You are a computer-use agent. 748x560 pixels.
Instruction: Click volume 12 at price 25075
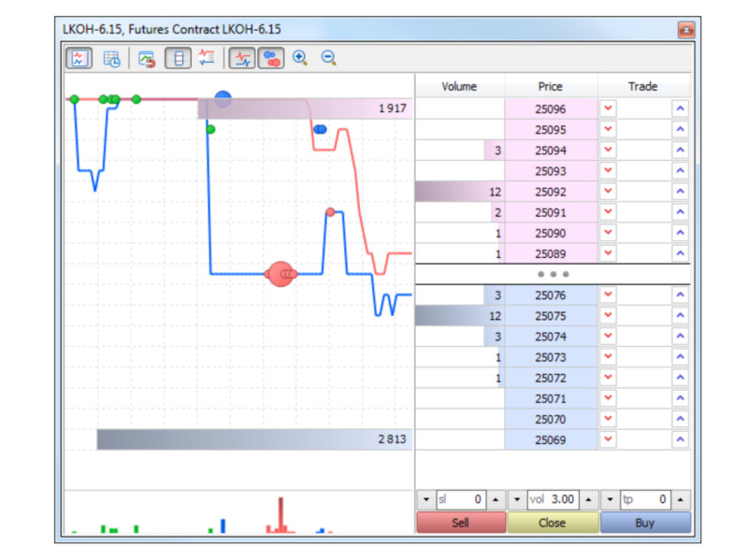[x=460, y=315]
